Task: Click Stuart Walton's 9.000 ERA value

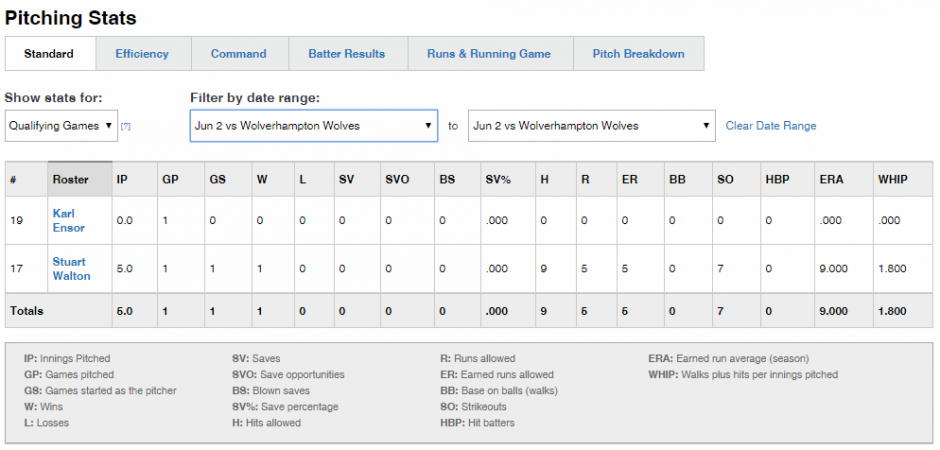Action: point(833,269)
